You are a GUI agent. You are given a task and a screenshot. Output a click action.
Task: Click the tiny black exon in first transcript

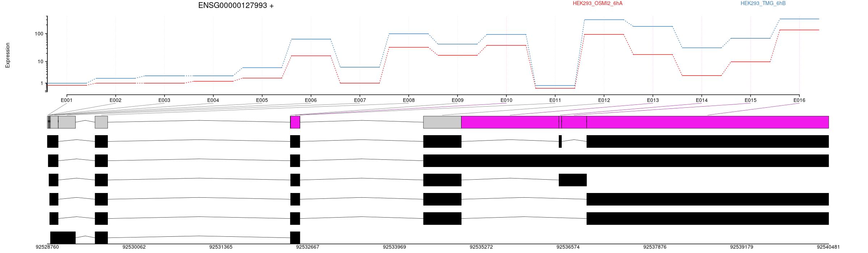pyautogui.click(x=560, y=141)
